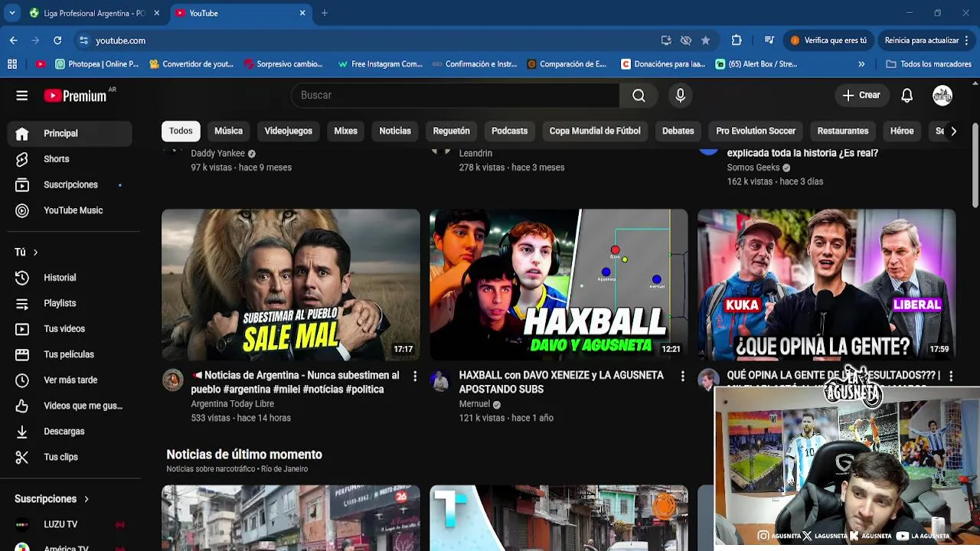Go back in browser history
The width and height of the screenshot is (980, 551).
14,41
